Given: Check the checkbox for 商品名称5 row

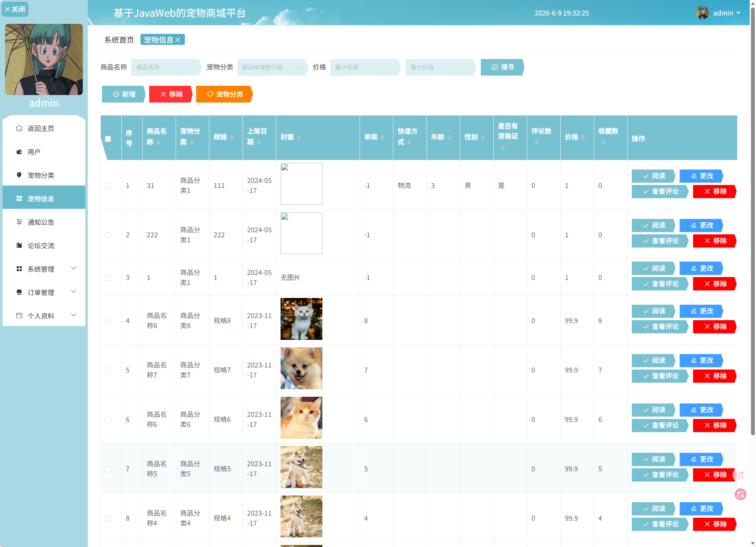Looking at the screenshot, I should pyautogui.click(x=108, y=469).
